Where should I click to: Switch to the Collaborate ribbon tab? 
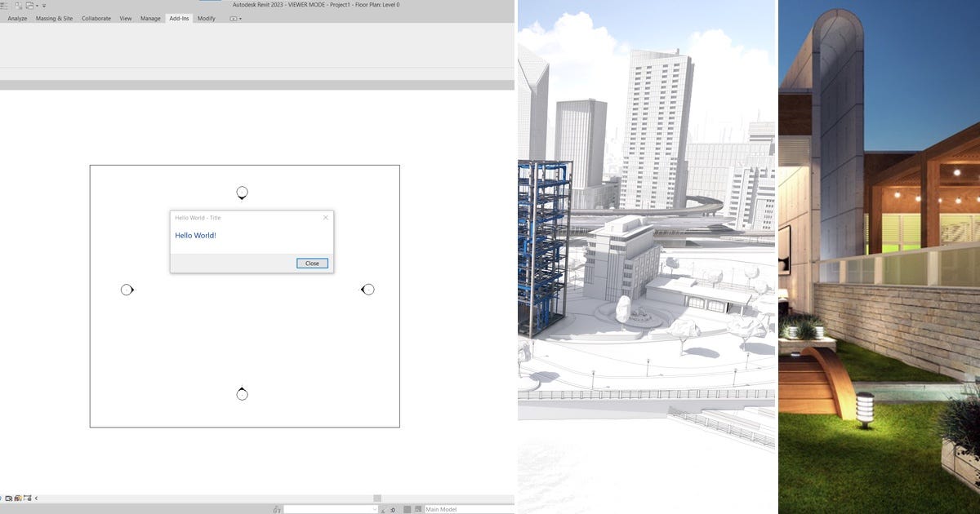pyautogui.click(x=96, y=18)
